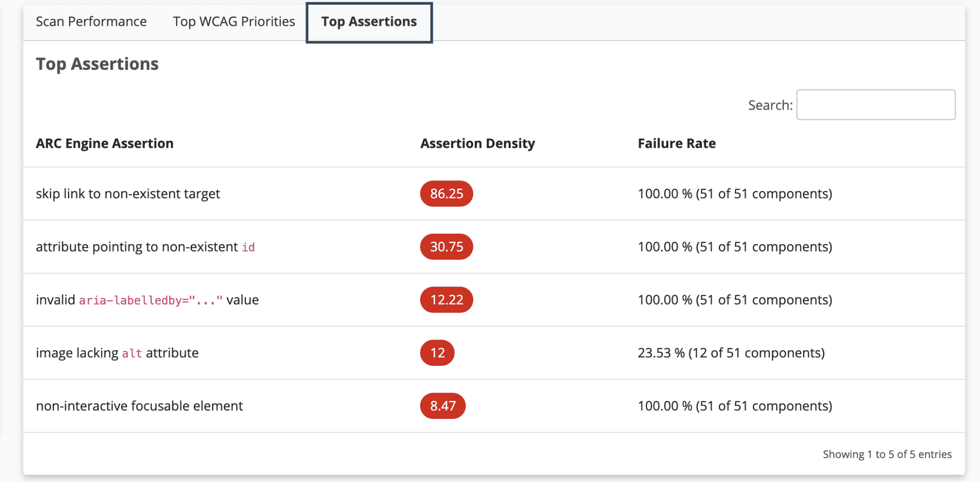Switch to the Scan Performance tab
The image size is (980, 482).
[91, 22]
